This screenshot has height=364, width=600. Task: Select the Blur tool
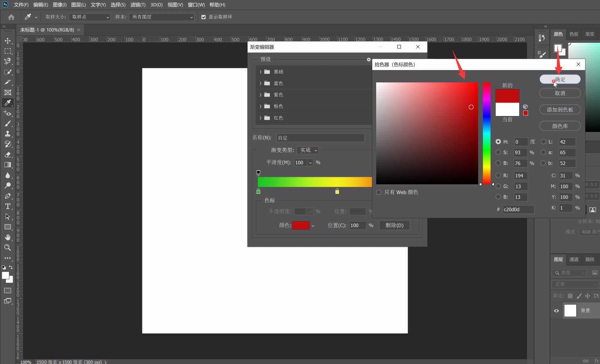click(7, 175)
